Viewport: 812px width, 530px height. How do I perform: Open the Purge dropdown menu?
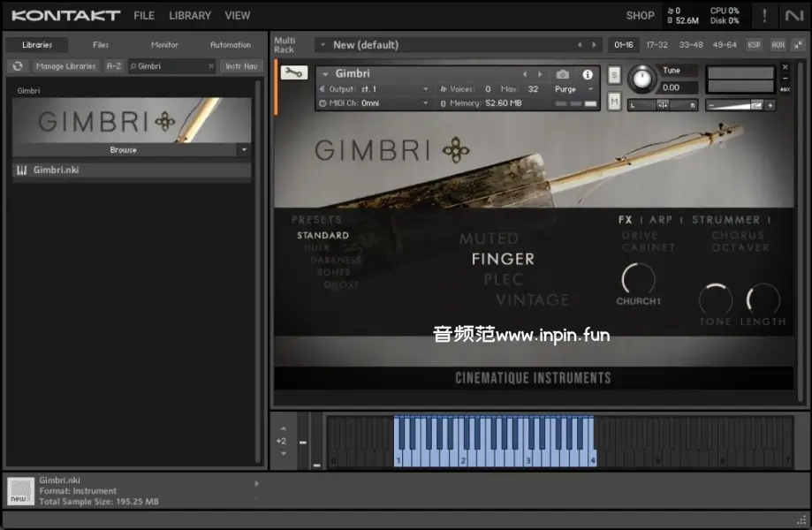573,89
